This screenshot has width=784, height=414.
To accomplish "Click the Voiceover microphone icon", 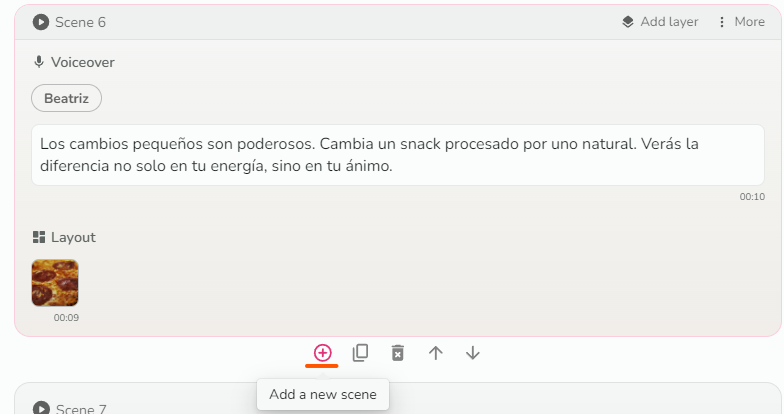I will pyautogui.click(x=39, y=62).
